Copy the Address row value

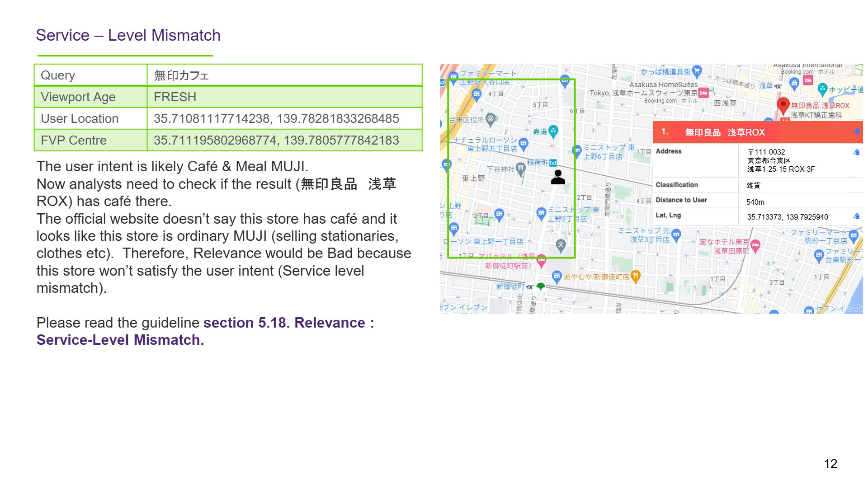click(856, 152)
